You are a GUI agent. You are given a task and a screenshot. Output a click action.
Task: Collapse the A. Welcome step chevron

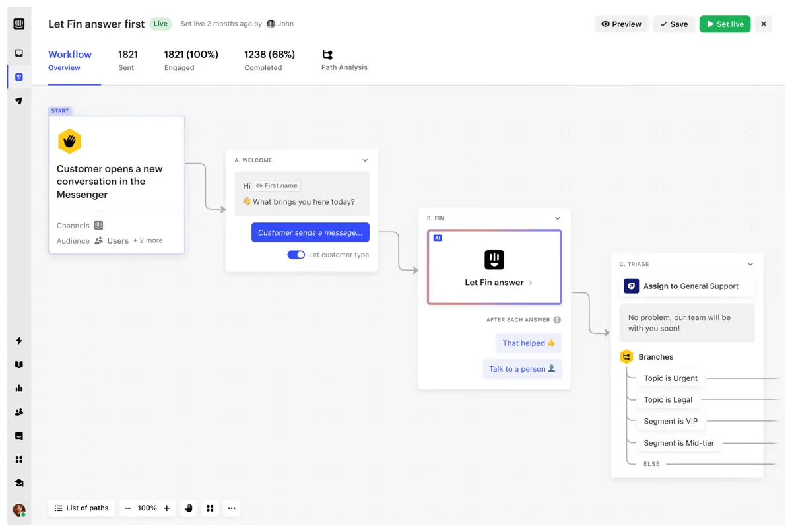[x=365, y=160]
